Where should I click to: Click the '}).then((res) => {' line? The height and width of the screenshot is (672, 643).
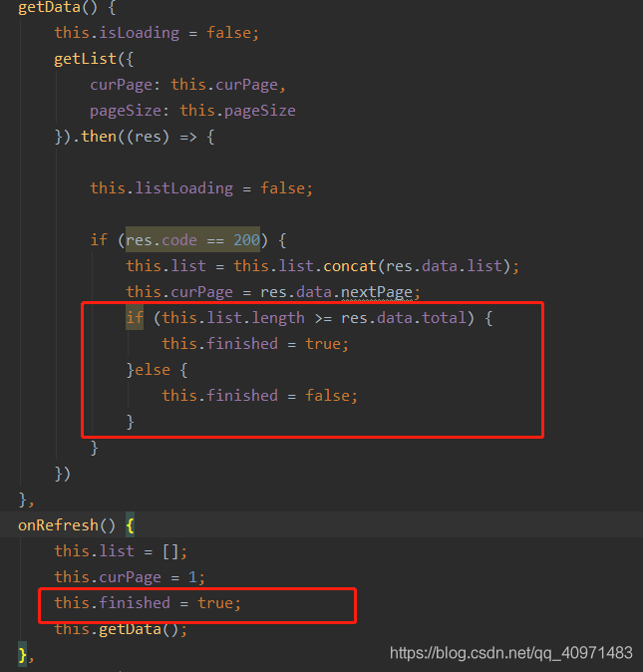[135, 137]
